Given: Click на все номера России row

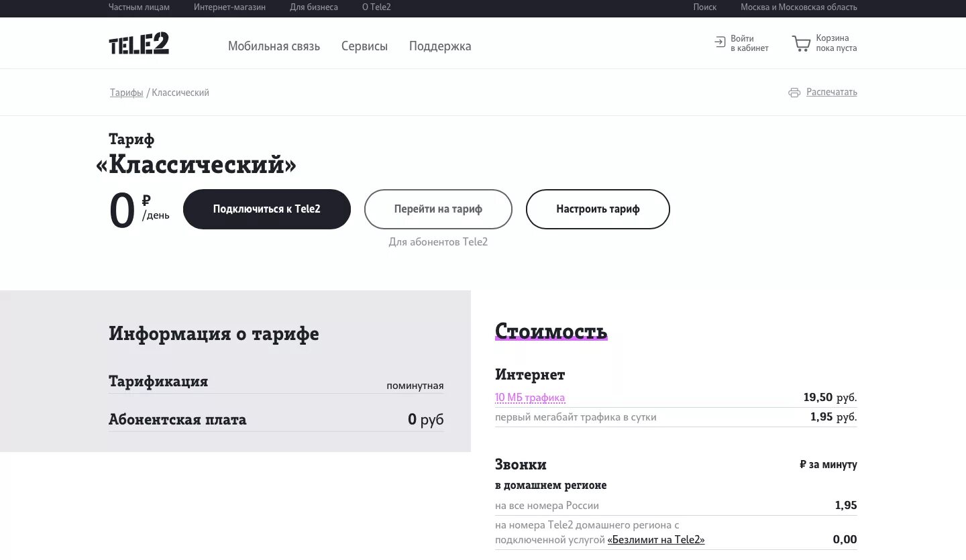Looking at the screenshot, I should click(676, 506).
